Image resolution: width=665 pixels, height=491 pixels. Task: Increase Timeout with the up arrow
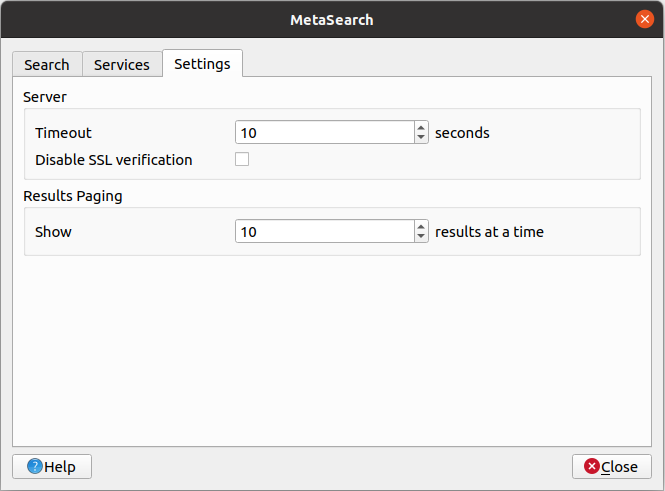[421, 127]
